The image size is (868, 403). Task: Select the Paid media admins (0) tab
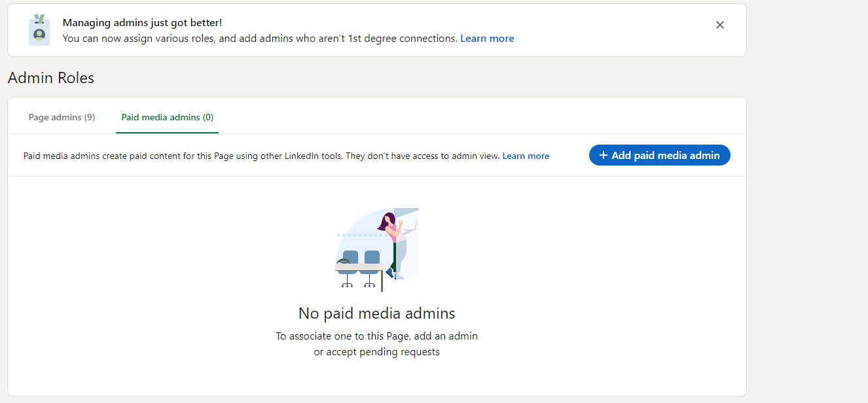point(168,117)
